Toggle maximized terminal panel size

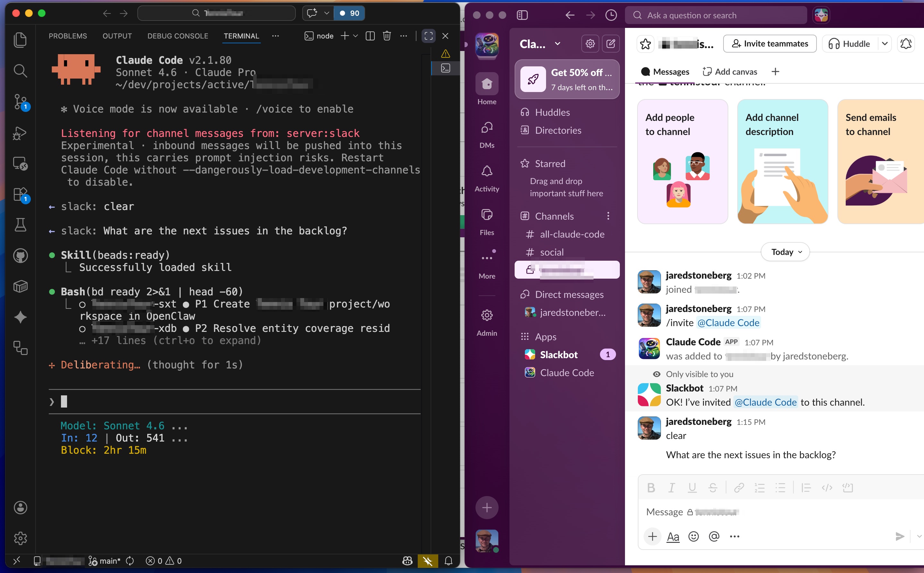[x=428, y=36]
